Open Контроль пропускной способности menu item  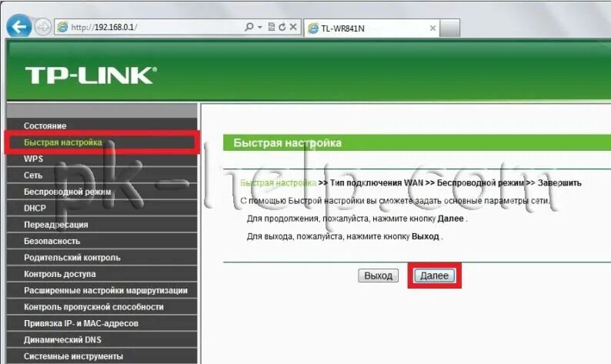102,307
